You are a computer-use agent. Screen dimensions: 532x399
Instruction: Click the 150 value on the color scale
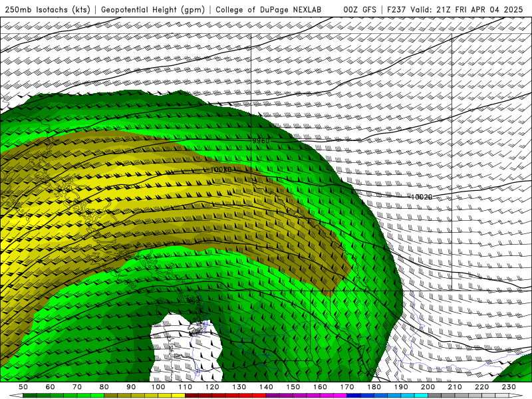coord(293,387)
